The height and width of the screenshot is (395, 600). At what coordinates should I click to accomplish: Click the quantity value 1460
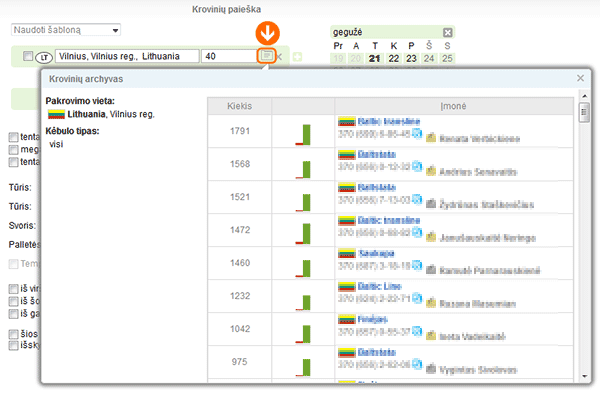click(240, 263)
